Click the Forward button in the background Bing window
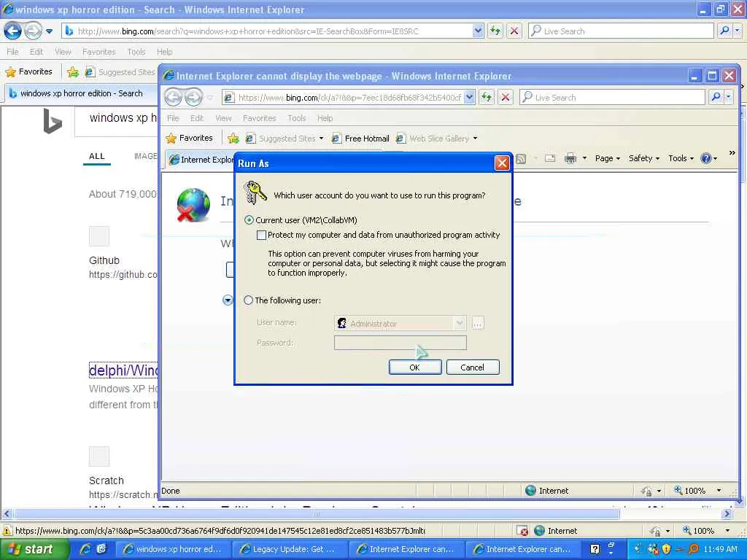Viewport: 747px width, 560px height. click(33, 31)
